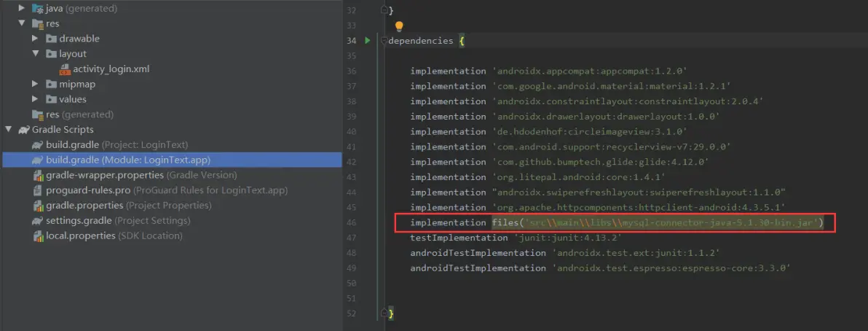
Task: Click the mipmap folder icon
Action: 51,85
